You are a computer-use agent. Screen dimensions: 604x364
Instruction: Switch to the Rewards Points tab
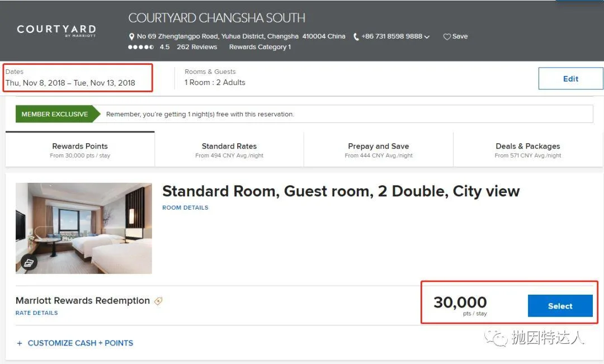click(80, 150)
